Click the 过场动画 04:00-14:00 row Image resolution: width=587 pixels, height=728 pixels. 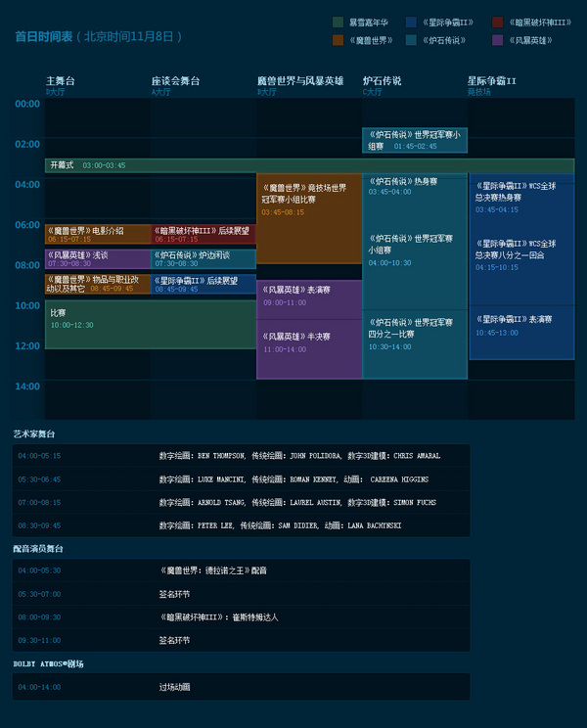[x=241, y=687]
